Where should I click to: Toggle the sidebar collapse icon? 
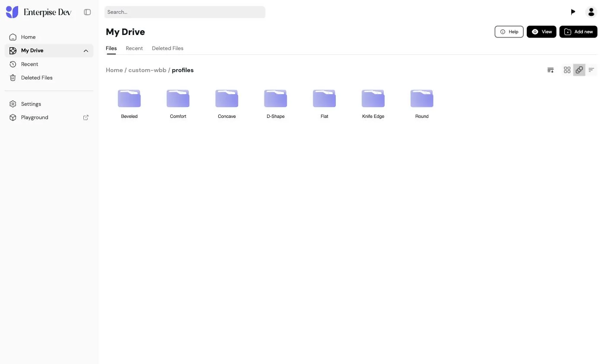coord(87,12)
